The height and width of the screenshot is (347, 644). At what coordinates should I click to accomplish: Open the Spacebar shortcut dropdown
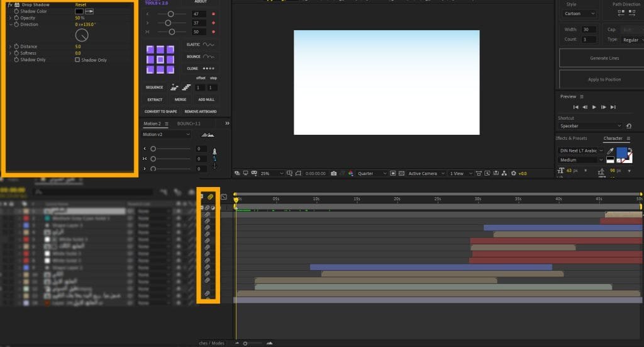(590, 126)
